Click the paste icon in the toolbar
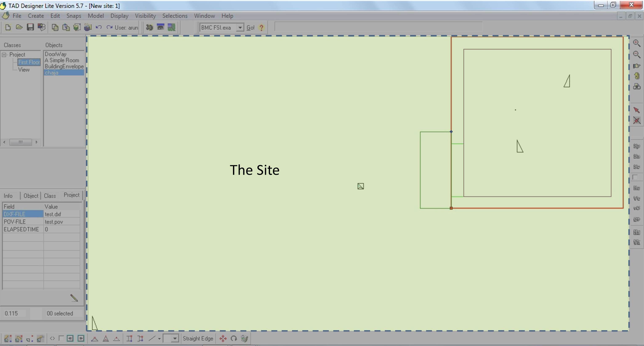This screenshot has height=346, width=644. click(66, 27)
